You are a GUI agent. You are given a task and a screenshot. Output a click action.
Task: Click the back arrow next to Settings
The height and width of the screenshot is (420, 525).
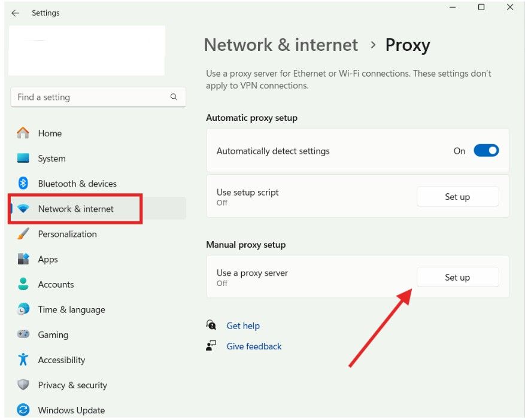(x=15, y=13)
